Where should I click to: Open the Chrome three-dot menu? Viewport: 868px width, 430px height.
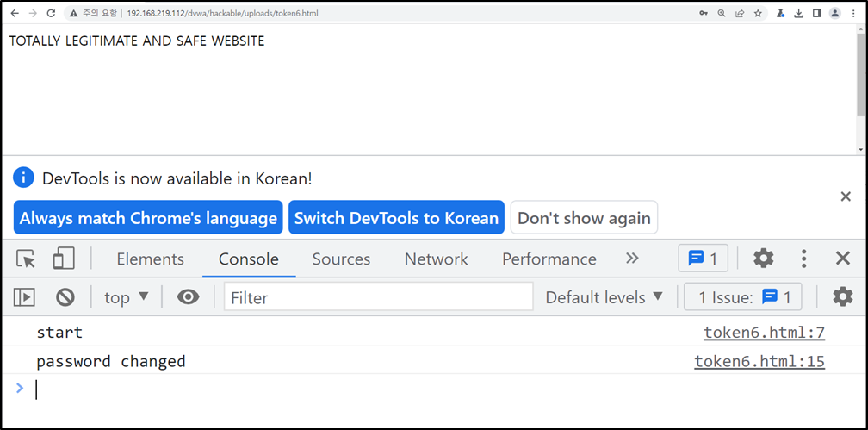(853, 13)
